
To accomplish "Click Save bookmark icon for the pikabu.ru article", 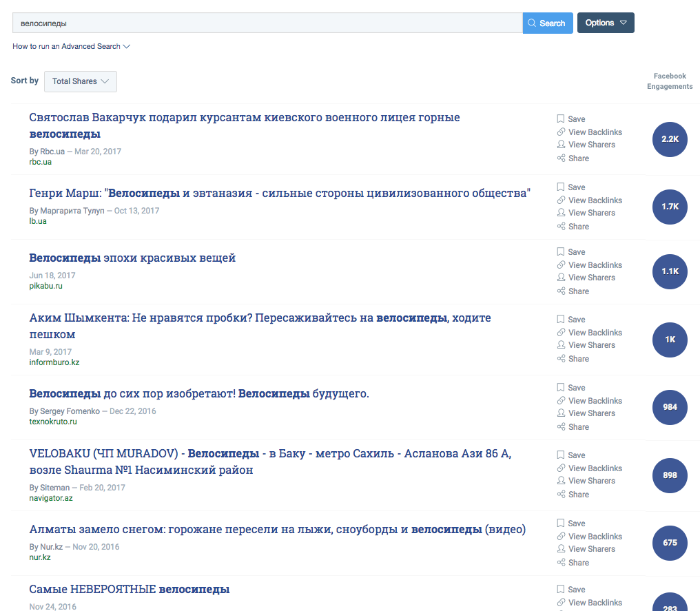I will [x=561, y=251].
